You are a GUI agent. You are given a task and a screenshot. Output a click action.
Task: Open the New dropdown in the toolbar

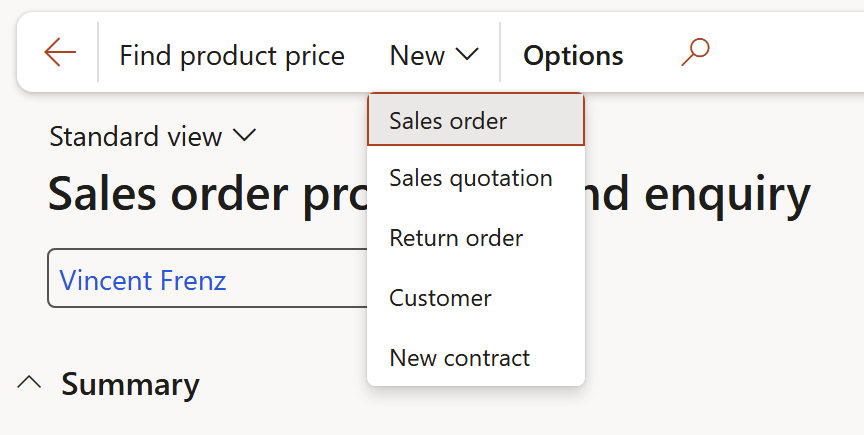[433, 55]
